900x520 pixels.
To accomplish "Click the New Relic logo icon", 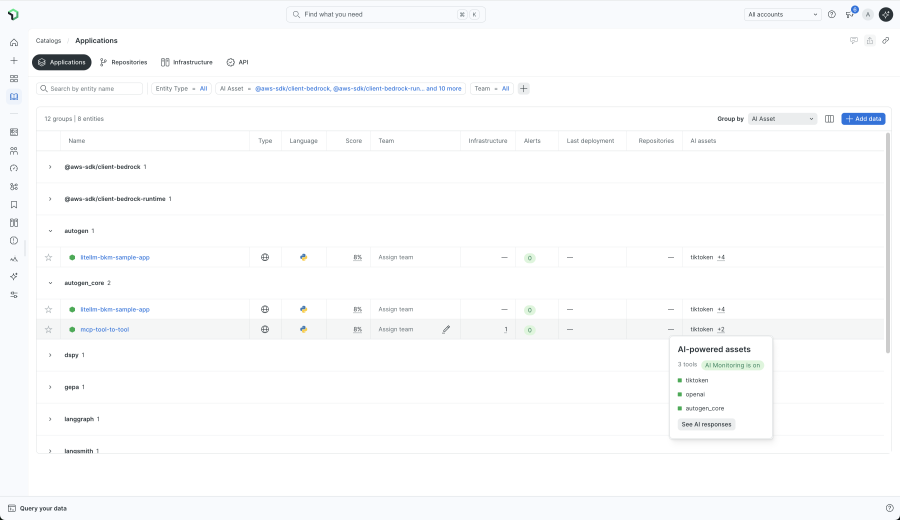I will tap(13, 14).
